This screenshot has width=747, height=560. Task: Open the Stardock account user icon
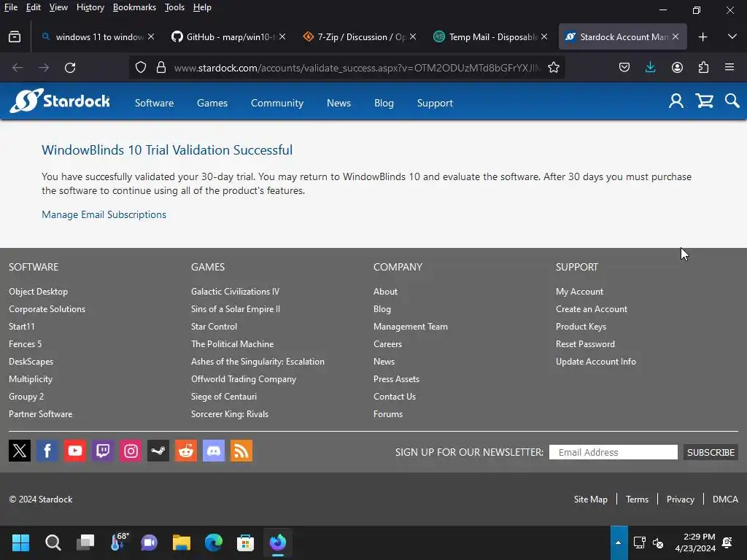point(676,101)
